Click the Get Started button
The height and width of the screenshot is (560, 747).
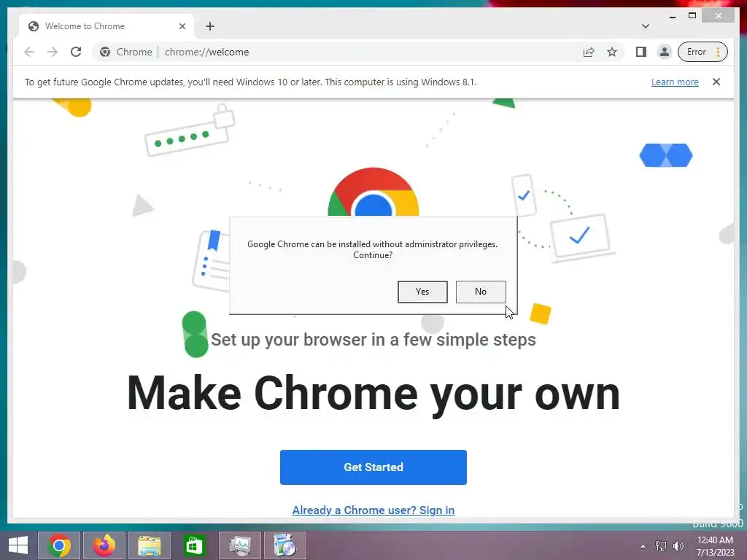point(373,467)
